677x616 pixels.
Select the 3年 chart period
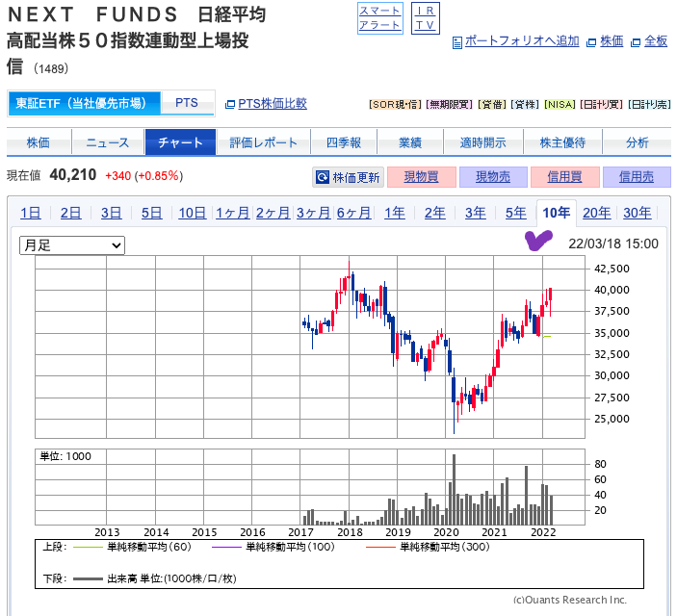pyautogui.click(x=476, y=213)
